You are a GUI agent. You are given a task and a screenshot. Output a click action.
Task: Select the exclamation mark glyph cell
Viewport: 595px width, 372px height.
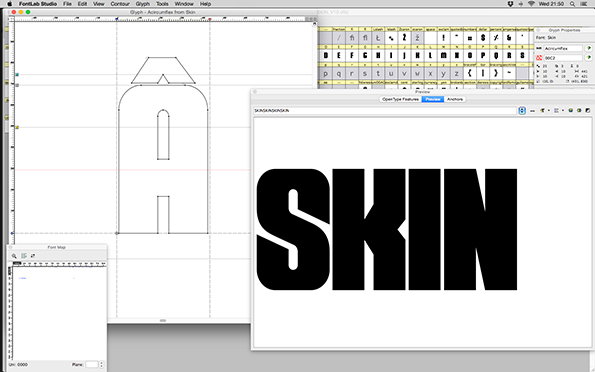[x=444, y=38]
